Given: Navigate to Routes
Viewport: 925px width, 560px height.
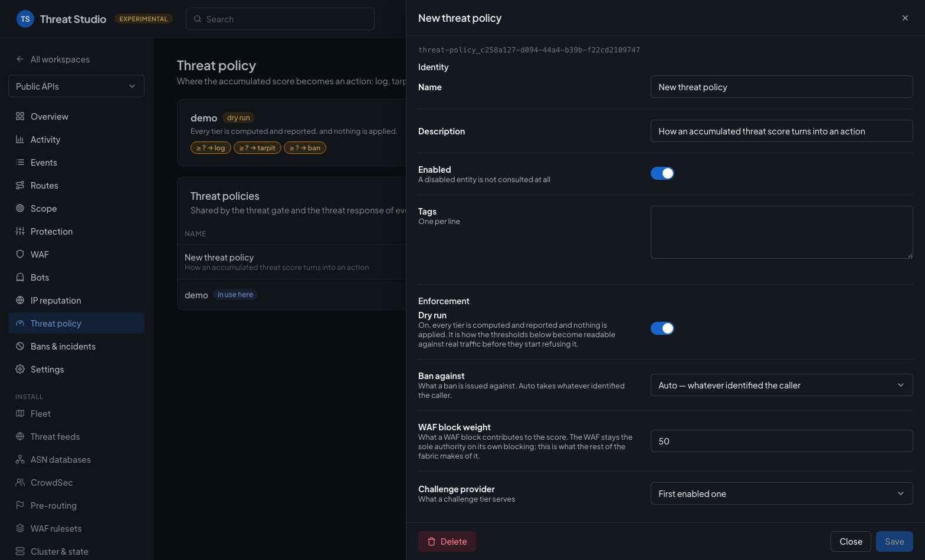Looking at the screenshot, I should click(76, 185).
